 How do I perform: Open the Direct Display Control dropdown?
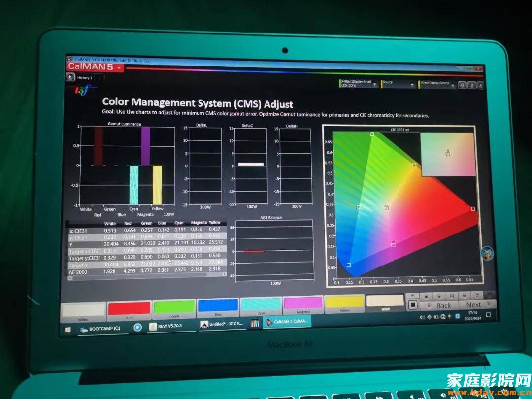[437, 84]
